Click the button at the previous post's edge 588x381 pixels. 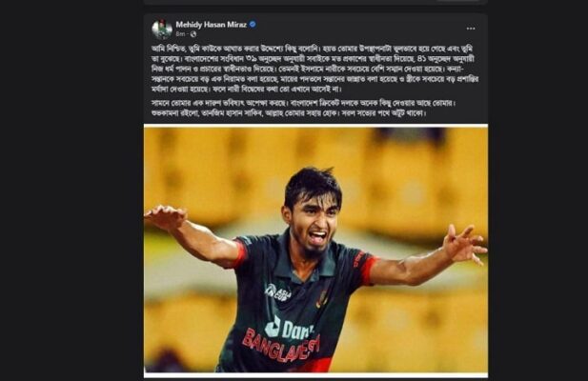pyautogui.click(x=458, y=0)
